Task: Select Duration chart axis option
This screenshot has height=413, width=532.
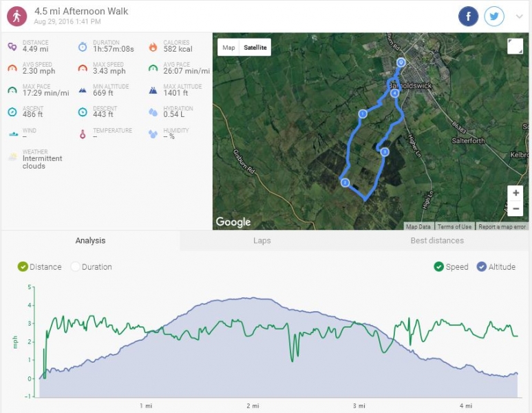Action: point(76,267)
